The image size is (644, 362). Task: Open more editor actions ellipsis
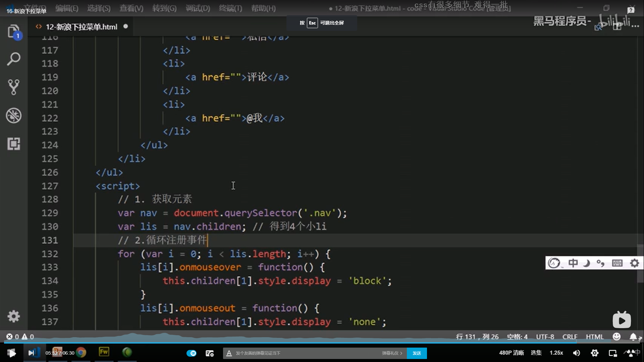pos(635,26)
